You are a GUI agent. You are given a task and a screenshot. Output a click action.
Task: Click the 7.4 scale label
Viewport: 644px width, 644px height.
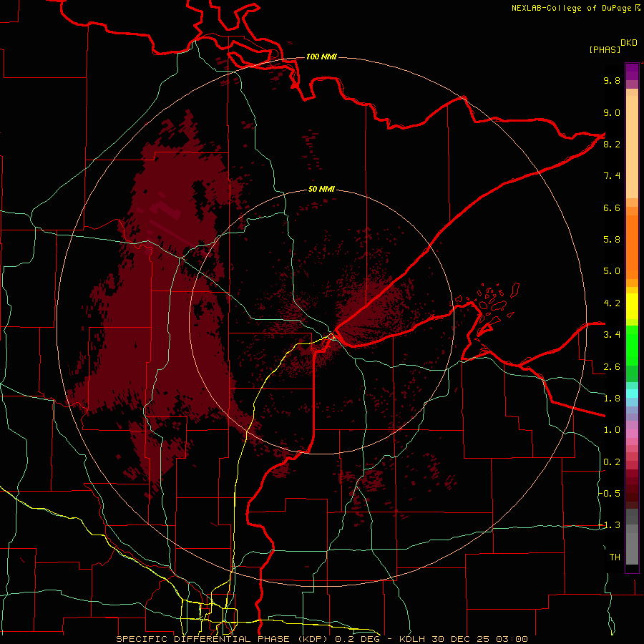point(612,176)
